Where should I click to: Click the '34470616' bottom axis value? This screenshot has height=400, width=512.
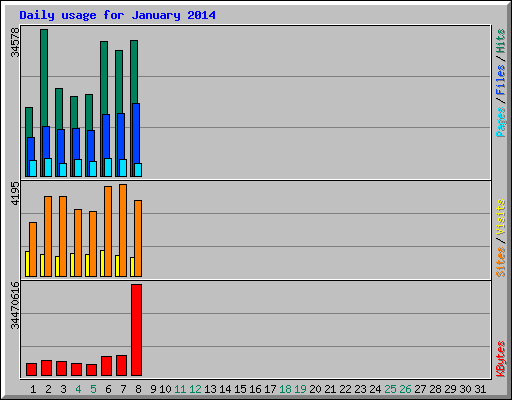coord(15,305)
